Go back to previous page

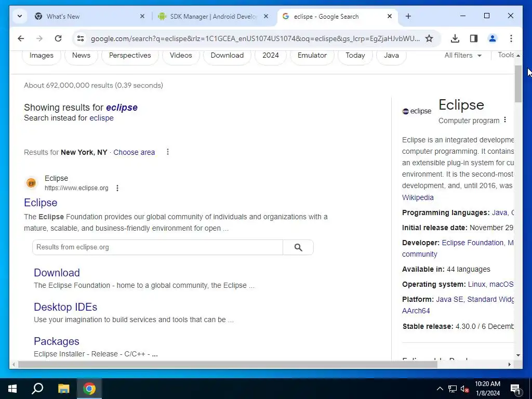point(21,38)
